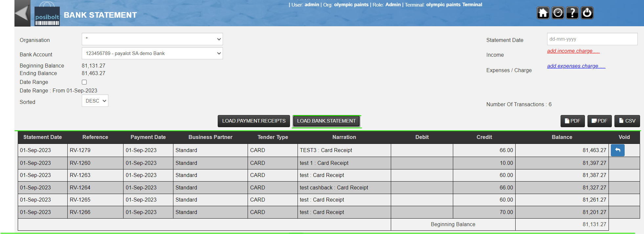Image resolution: width=644 pixels, height=234 pixels.
Task: Click the Debit column header
Action: (x=422, y=137)
